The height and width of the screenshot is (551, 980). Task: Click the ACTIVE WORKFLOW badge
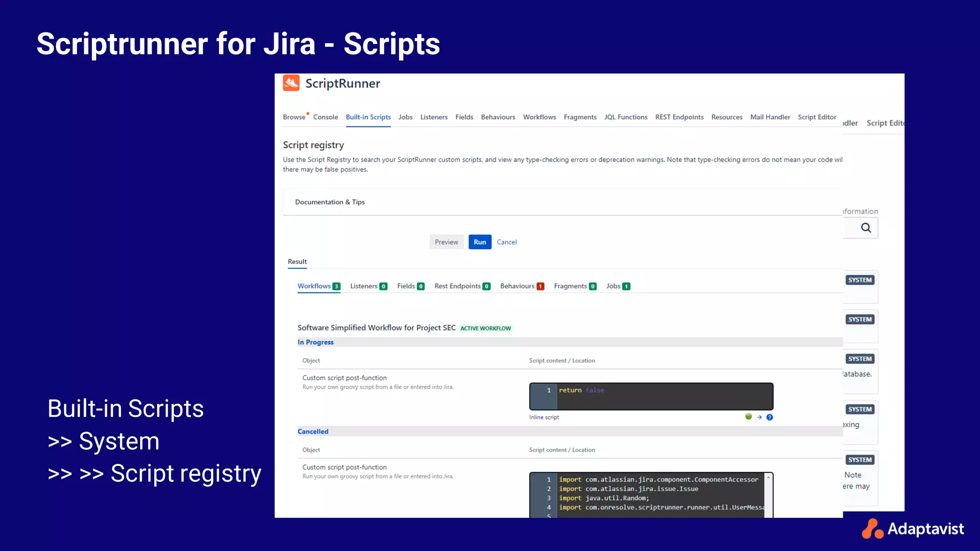click(x=485, y=328)
